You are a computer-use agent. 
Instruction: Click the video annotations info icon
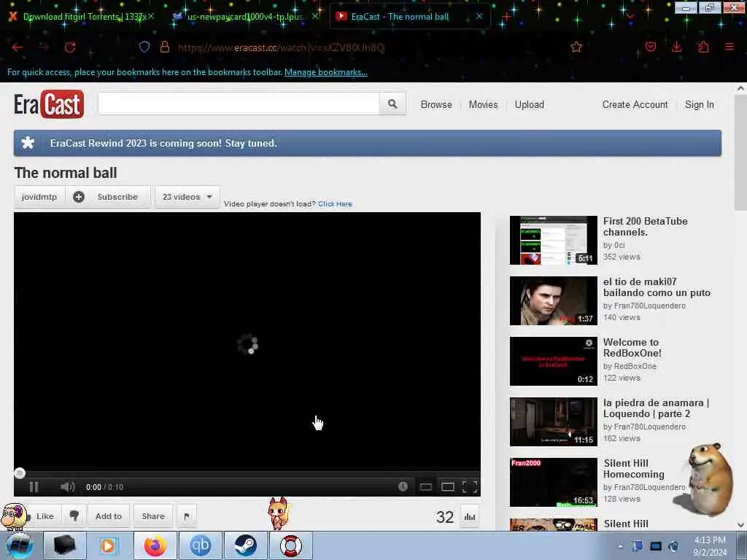point(403,486)
